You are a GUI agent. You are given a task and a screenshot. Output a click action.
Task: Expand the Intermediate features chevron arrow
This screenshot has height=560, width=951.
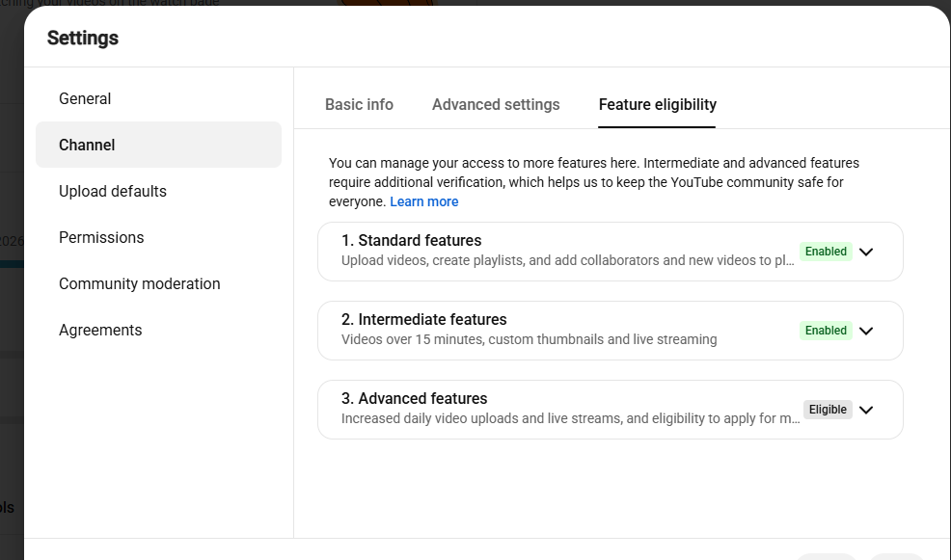coord(866,331)
